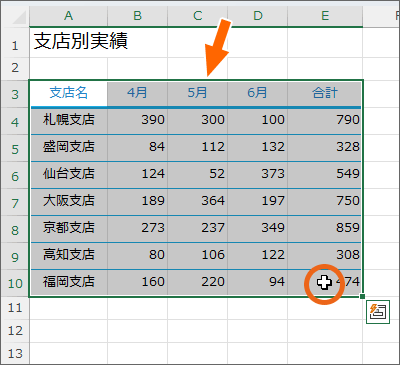Select row 12 header
Image resolution: width=400 pixels, height=365 pixels.
15,331
